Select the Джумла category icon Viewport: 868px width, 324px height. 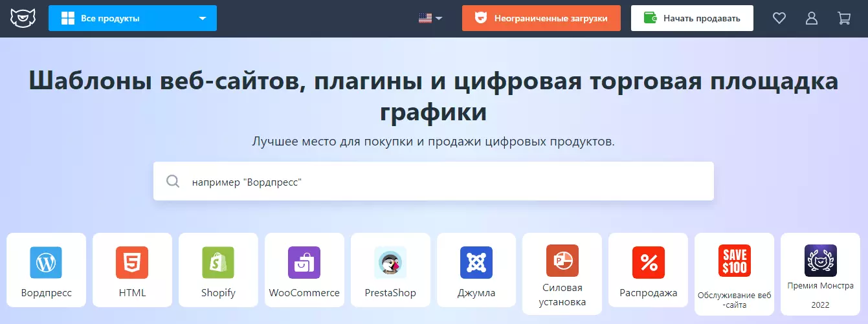click(476, 263)
